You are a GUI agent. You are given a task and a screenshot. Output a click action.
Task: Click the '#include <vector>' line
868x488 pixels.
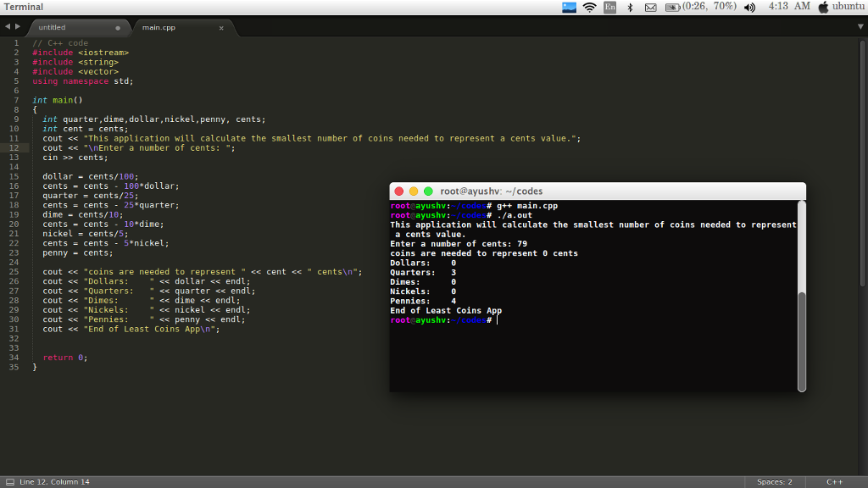pos(75,71)
